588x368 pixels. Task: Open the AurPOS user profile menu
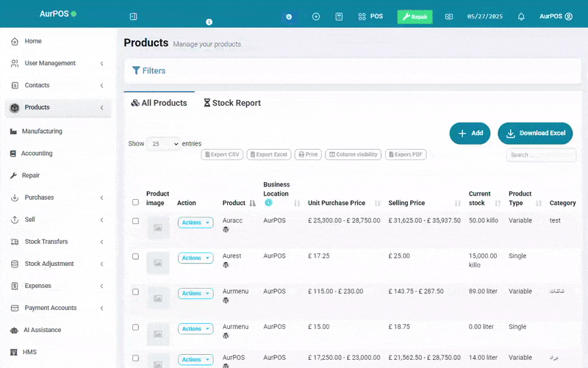pos(556,16)
